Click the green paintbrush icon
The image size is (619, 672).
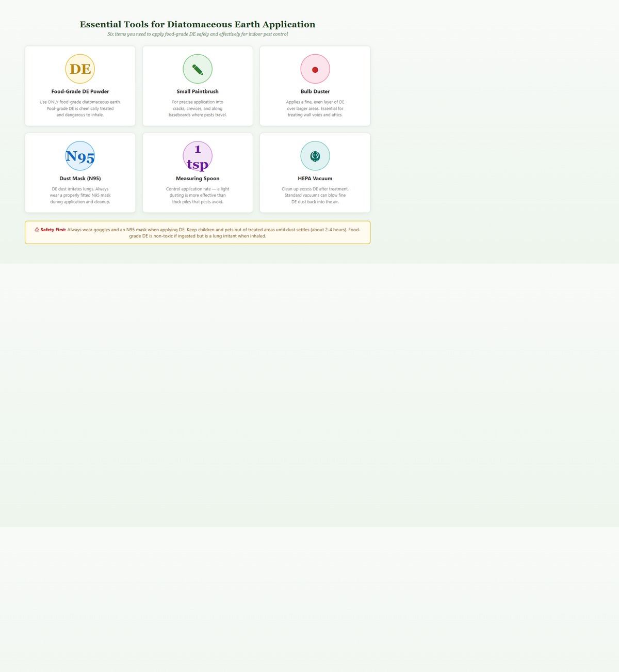198,69
